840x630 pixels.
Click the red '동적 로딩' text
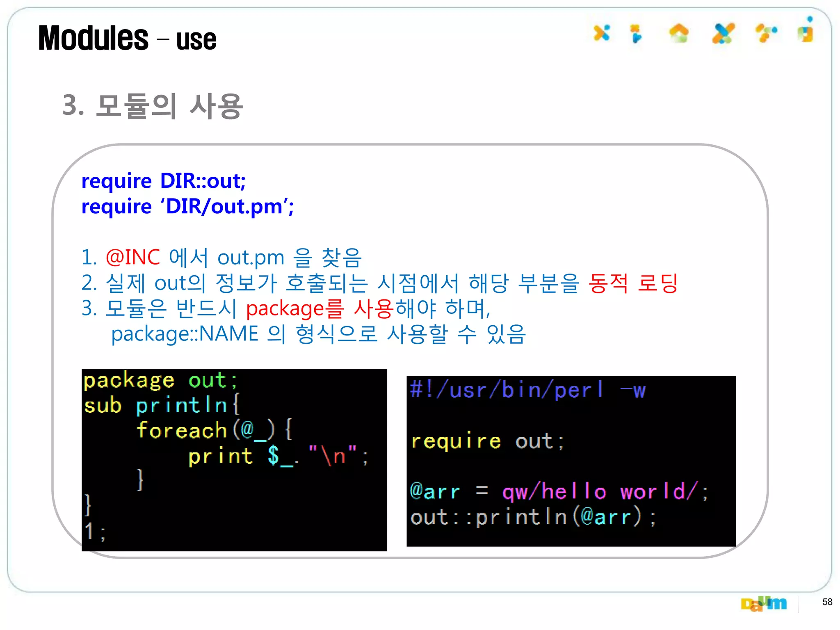pos(633,283)
